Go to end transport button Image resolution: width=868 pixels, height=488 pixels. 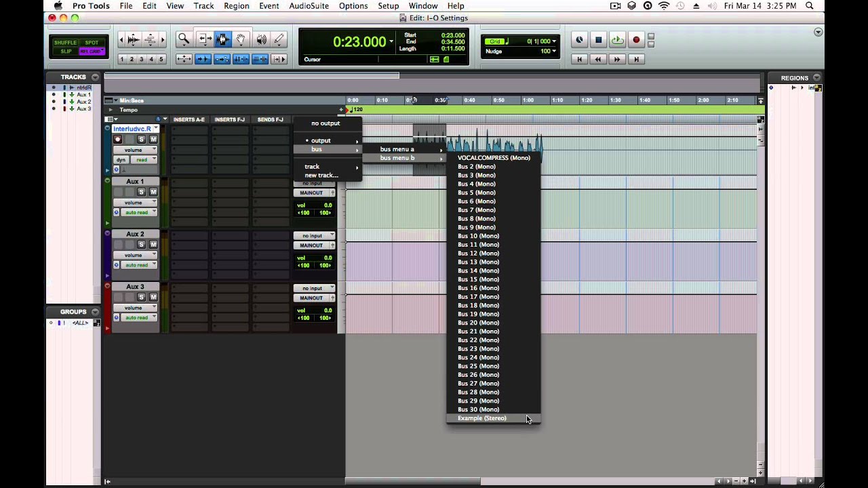636,60
